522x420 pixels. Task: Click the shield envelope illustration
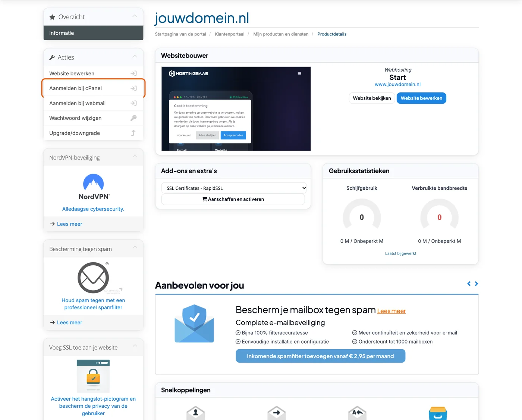[194, 323]
